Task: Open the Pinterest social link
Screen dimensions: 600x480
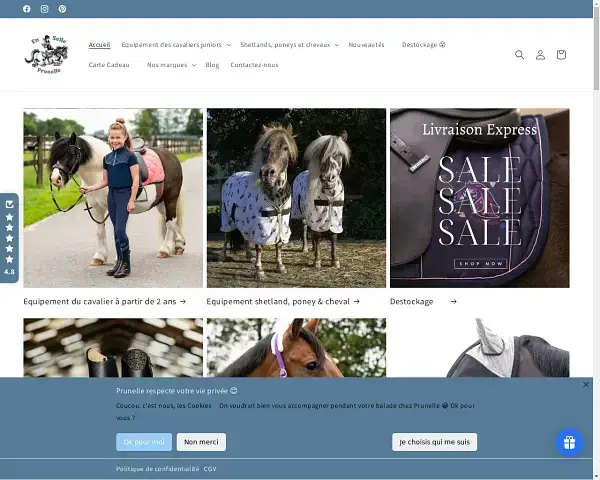Action: click(x=62, y=9)
